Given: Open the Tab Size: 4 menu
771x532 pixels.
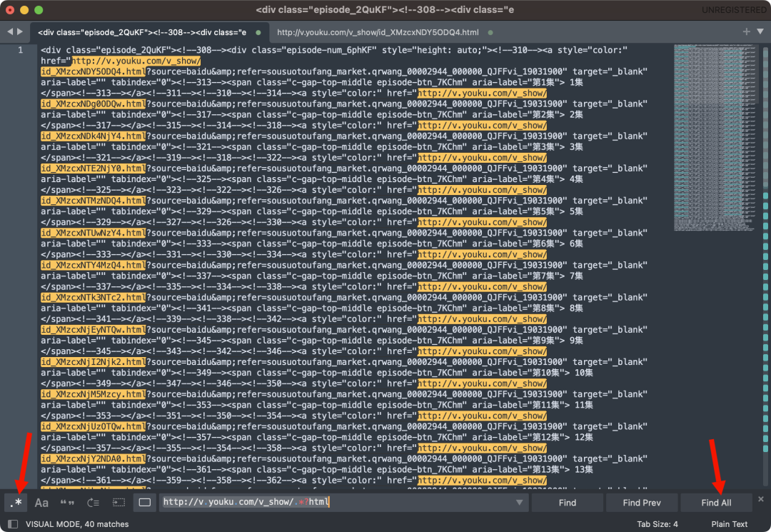Looking at the screenshot, I should point(657,524).
